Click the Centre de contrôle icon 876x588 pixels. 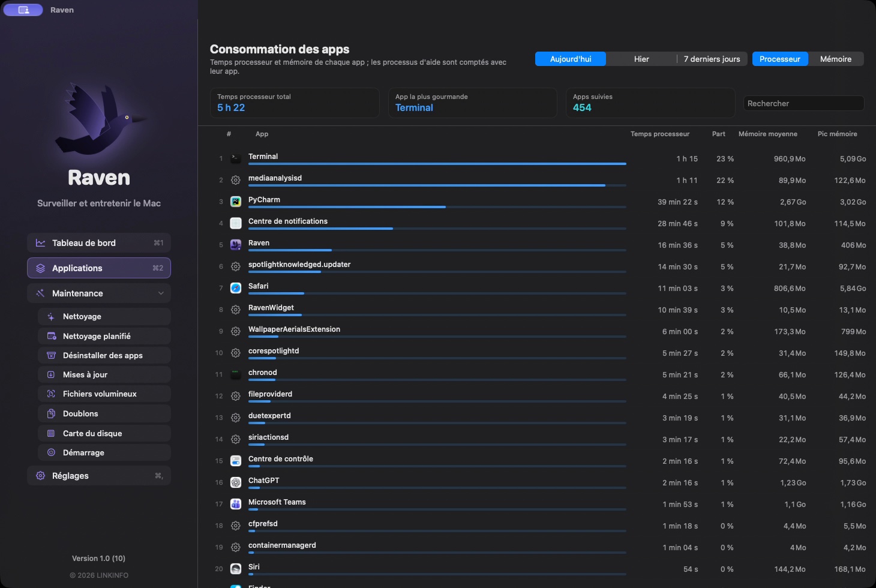[x=236, y=461]
